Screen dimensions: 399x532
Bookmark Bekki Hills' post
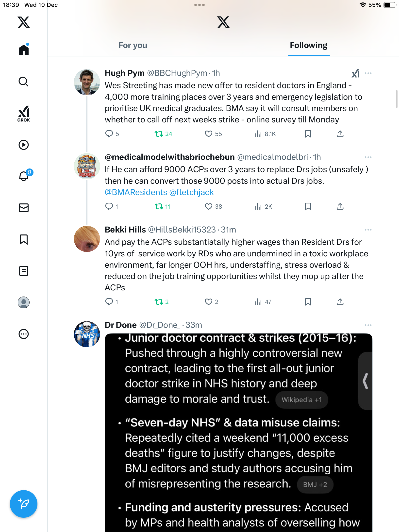coord(308,302)
